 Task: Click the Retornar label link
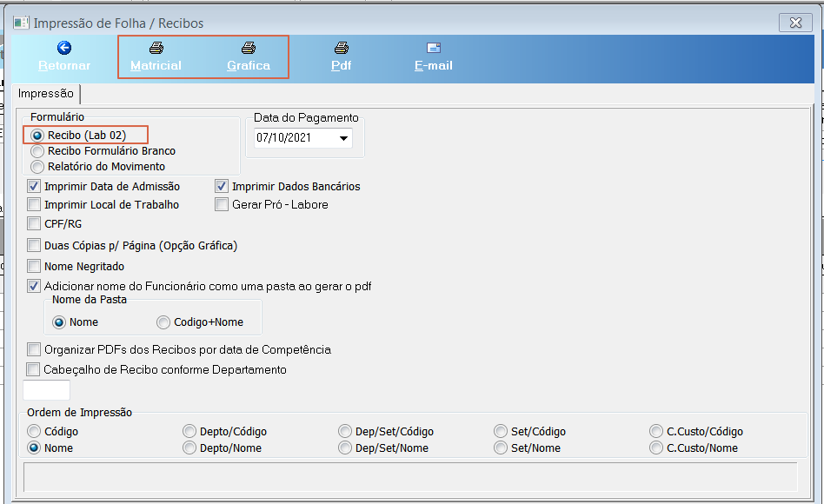[x=64, y=66]
